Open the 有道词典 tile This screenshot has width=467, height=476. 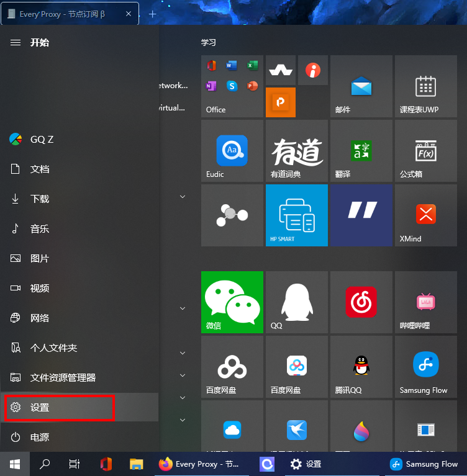[x=297, y=151]
